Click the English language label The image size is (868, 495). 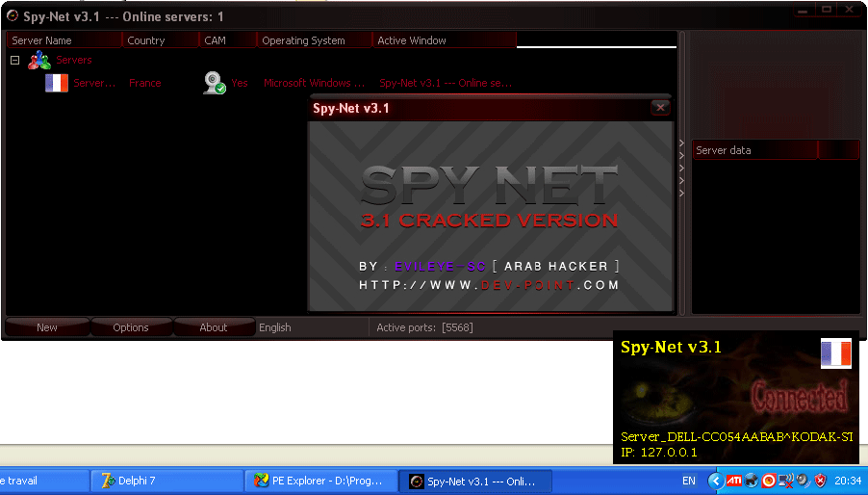(275, 327)
